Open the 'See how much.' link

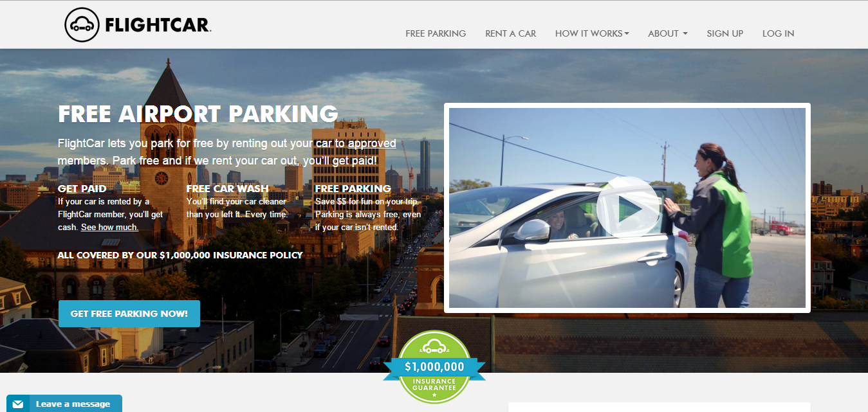[109, 228]
